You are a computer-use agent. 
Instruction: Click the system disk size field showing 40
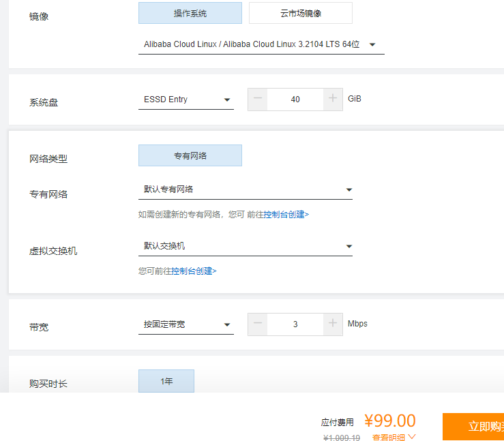[295, 100]
